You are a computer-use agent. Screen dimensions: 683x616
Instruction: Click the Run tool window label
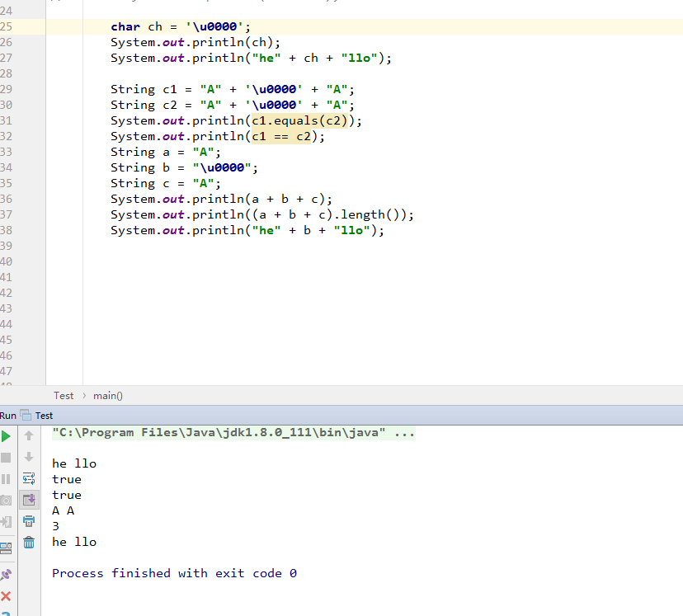click(8, 415)
